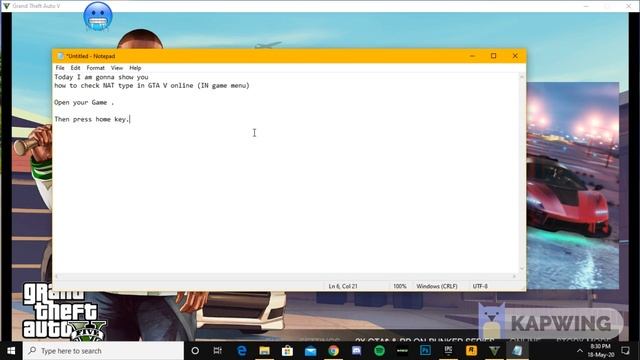The height and width of the screenshot is (360, 640).
Task: Click the horizontal scrollbar right arrow
Action: coord(514,276)
